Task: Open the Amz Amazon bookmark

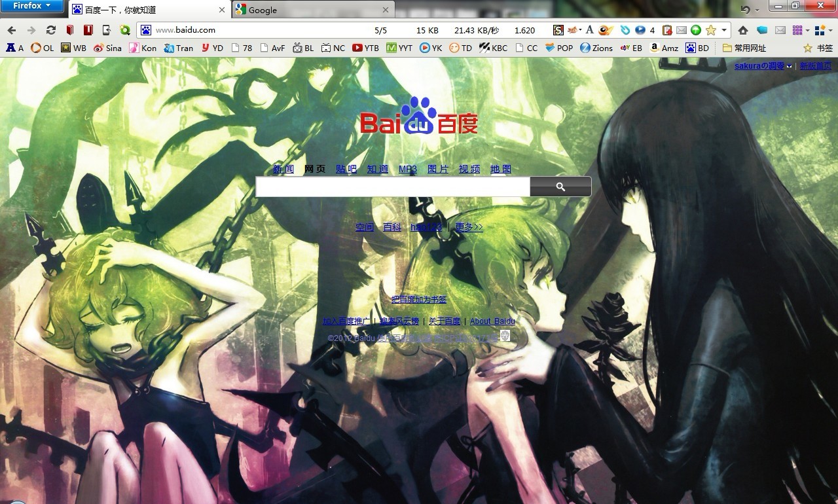Action: point(664,48)
